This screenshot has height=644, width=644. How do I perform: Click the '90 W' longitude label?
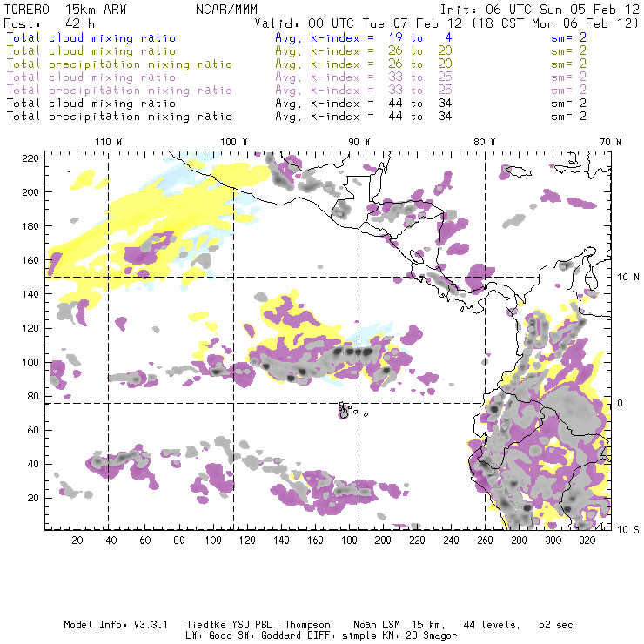(359, 142)
